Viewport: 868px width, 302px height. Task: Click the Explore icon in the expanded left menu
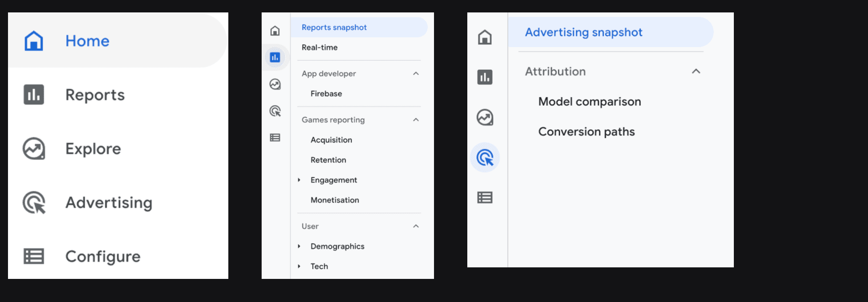(x=34, y=148)
